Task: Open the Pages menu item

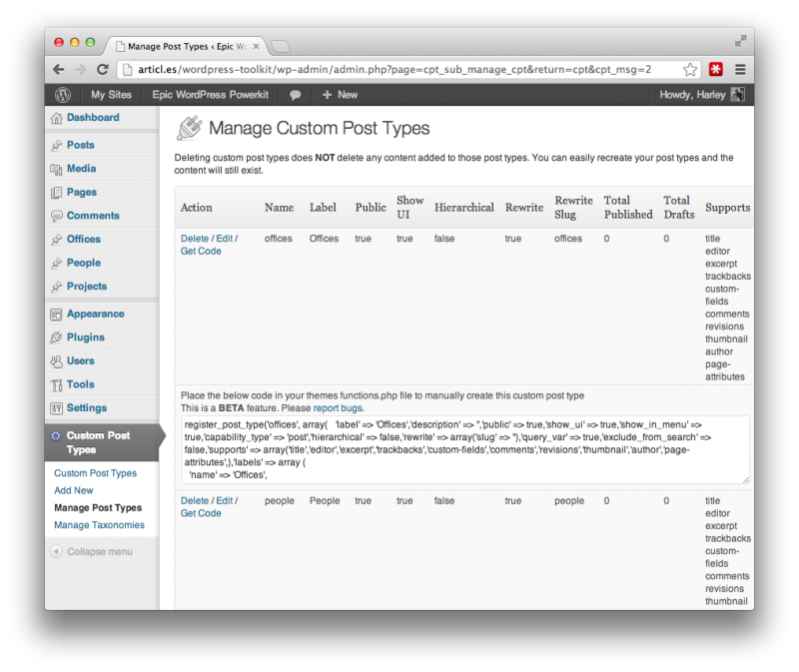Action: (x=82, y=192)
